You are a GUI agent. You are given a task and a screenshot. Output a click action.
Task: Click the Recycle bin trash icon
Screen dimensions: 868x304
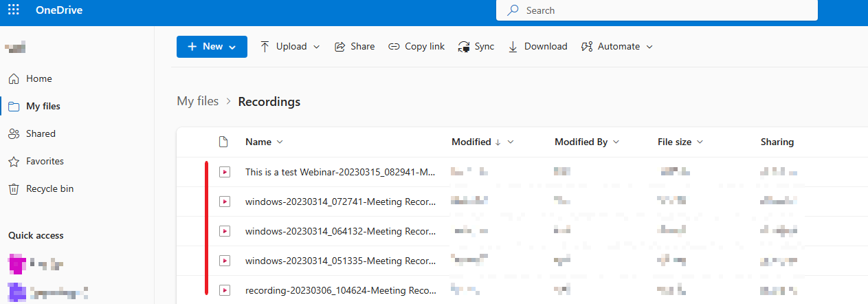(x=14, y=189)
